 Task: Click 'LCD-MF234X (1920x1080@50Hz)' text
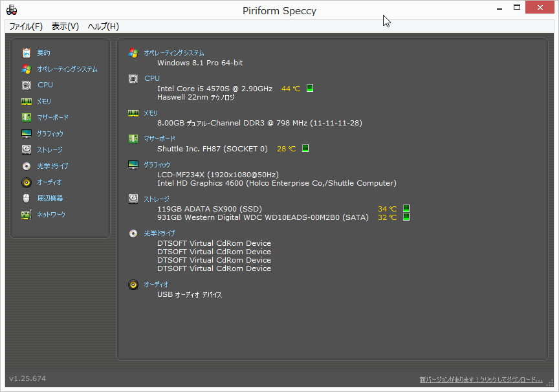pos(218,175)
